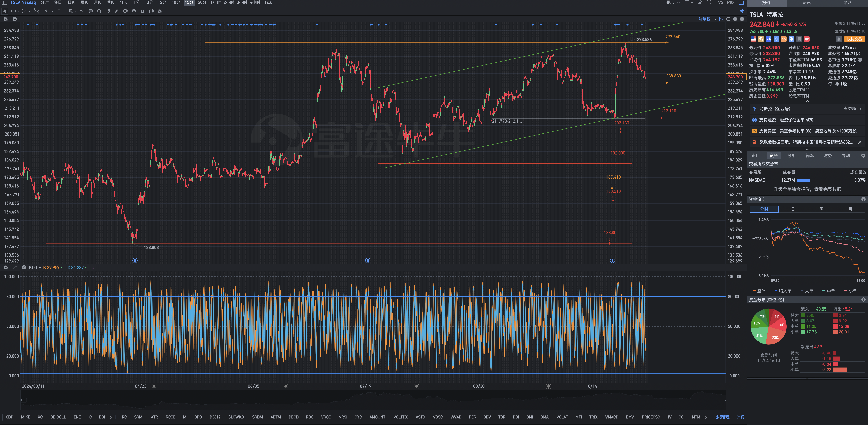Click the price alert bell icon
Image resolution: width=868 pixels, height=425 pixels.
[x=839, y=39]
